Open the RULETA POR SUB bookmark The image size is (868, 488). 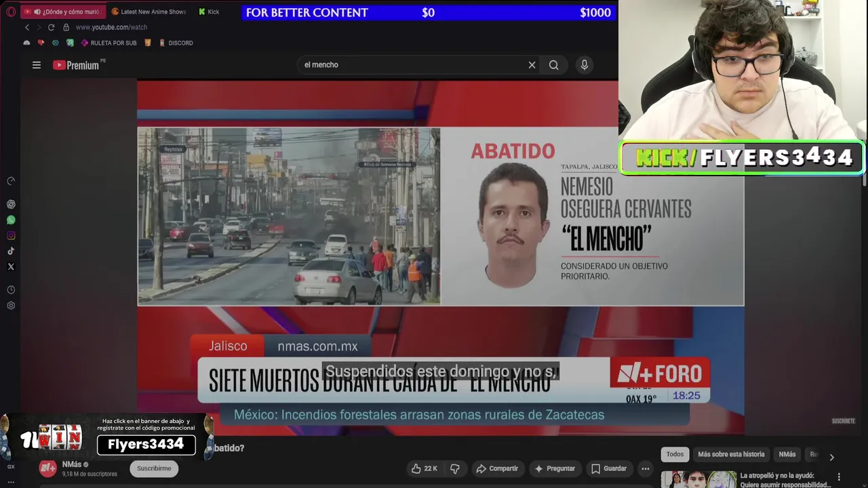tap(108, 43)
